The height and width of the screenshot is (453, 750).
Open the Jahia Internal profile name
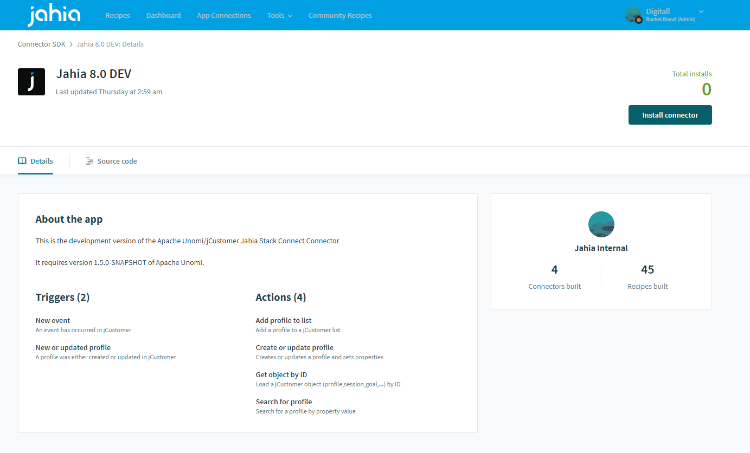(x=601, y=248)
